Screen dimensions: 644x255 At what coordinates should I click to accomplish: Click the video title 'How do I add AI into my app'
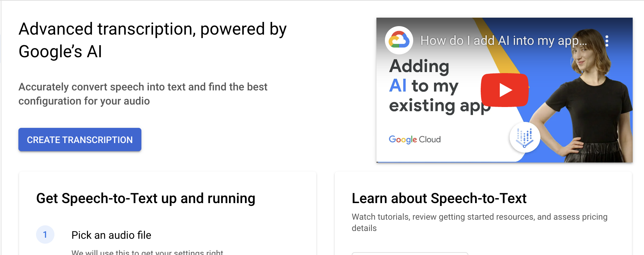[502, 40]
